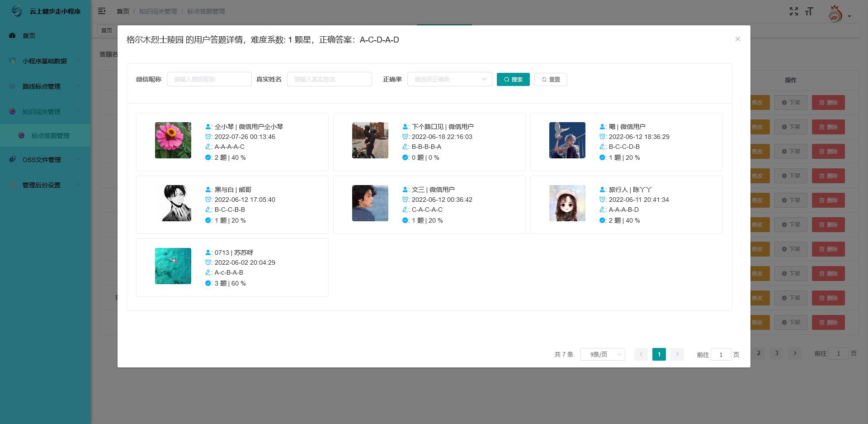868x424 pixels.
Task: Go to previous page in dialog pagination
Action: [641, 354]
